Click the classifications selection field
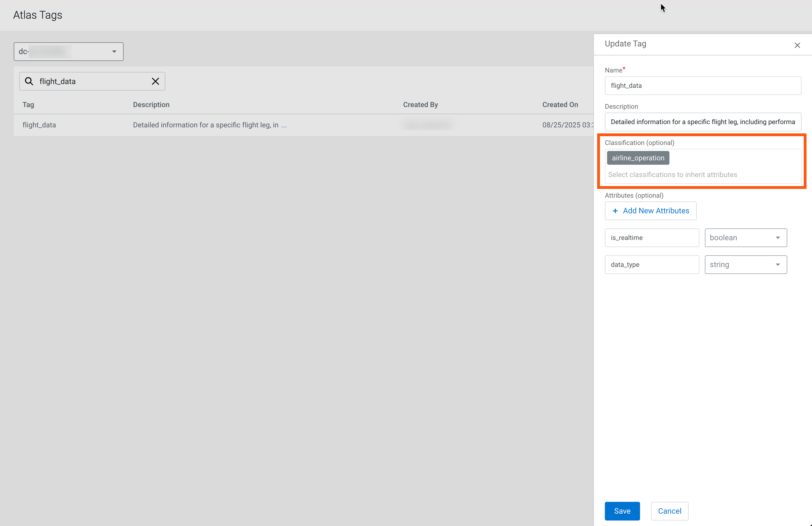 point(702,175)
